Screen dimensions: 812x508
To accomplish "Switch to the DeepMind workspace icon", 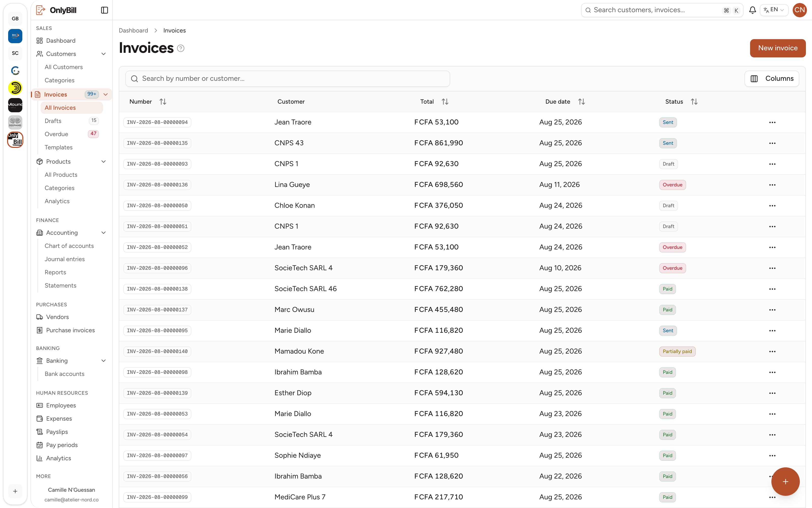I will point(15,122).
